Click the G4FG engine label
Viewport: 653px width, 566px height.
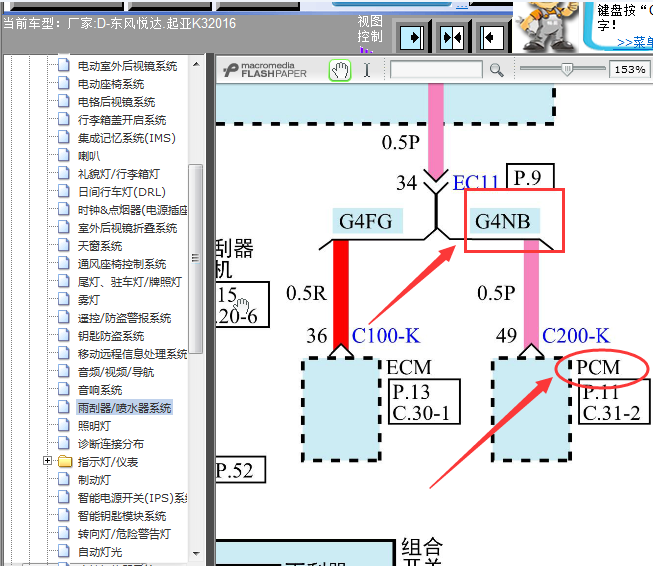[x=367, y=221]
